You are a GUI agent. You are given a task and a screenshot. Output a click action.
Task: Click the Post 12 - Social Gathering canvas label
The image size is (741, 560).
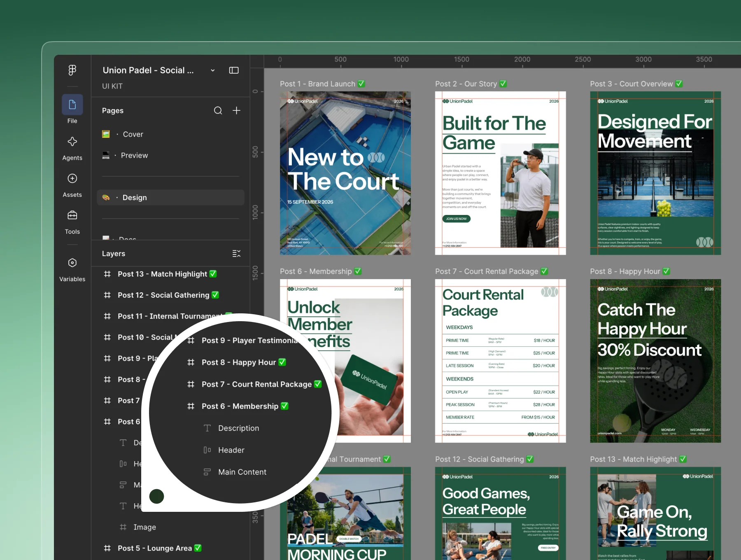click(484, 459)
